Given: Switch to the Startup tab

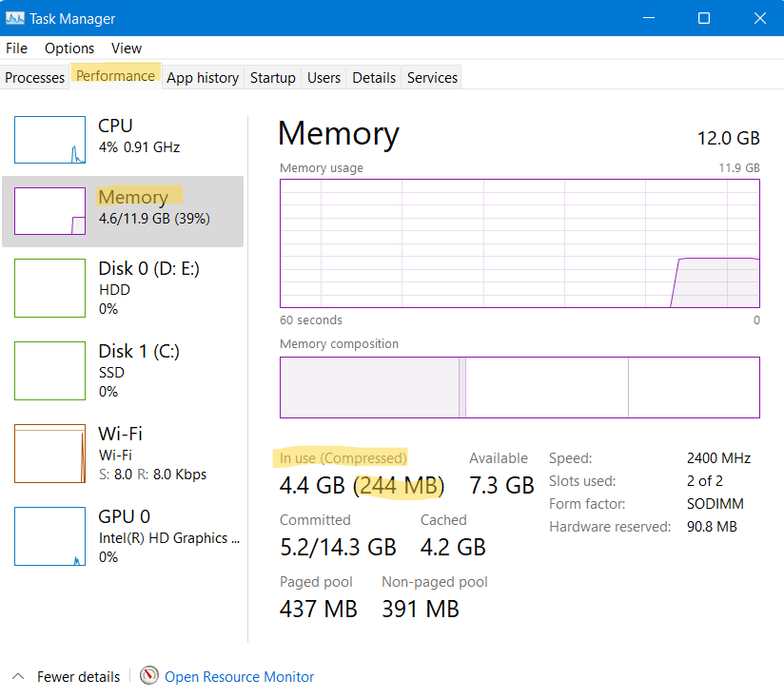Looking at the screenshot, I should (272, 78).
